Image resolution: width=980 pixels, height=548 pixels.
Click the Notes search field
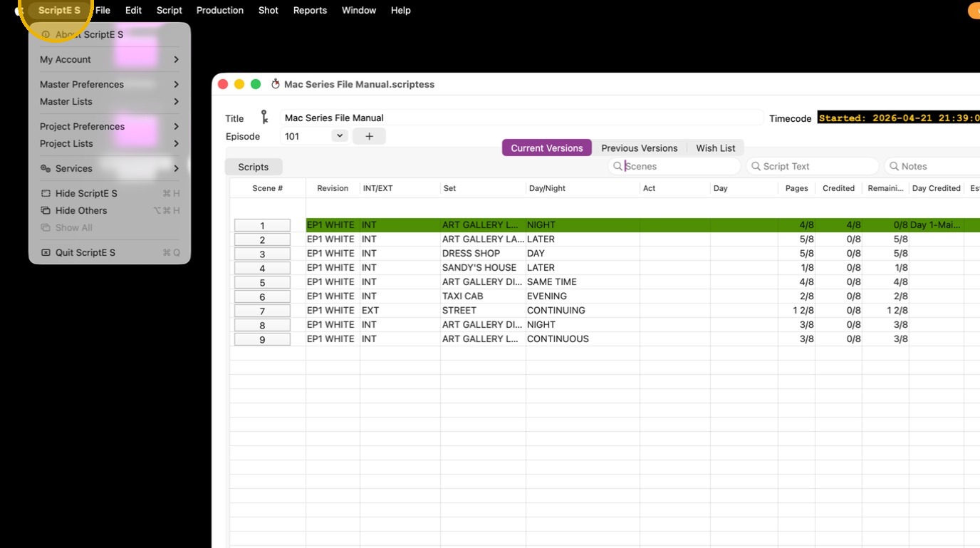point(932,166)
